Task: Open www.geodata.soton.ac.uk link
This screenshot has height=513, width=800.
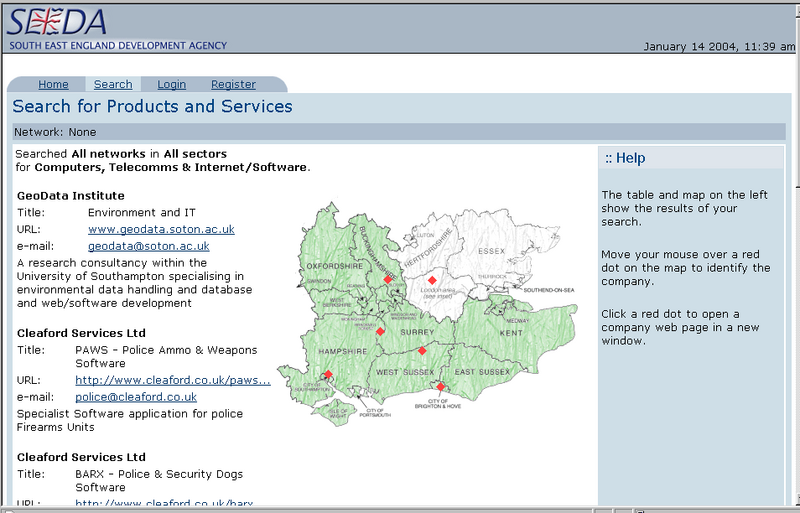Action: pyautogui.click(x=161, y=229)
